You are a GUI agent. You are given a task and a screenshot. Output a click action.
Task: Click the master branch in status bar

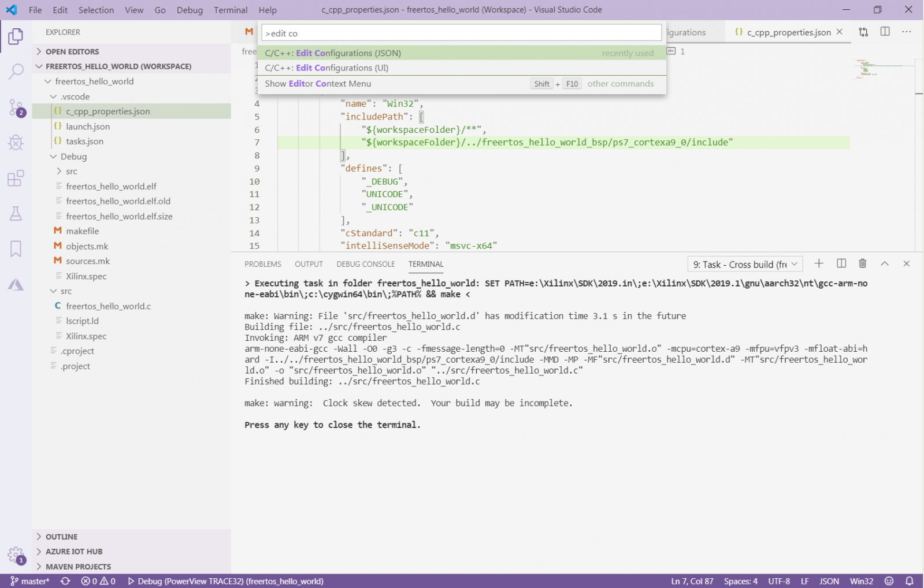click(x=30, y=581)
